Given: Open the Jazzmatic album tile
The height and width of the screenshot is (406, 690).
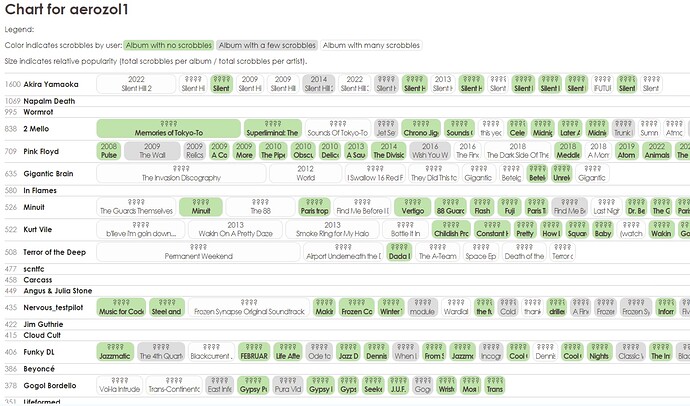Looking at the screenshot, I should (115, 351).
